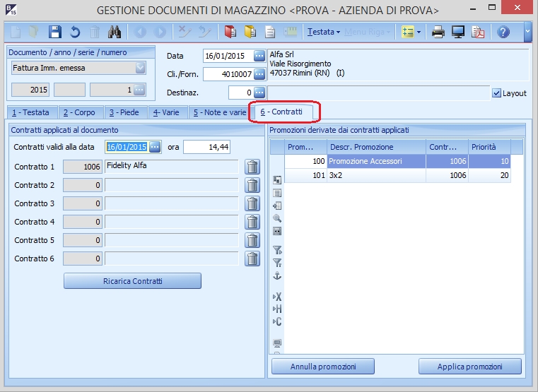The width and height of the screenshot is (538, 392).
Task: Click the Prom... column header
Action: [305, 147]
